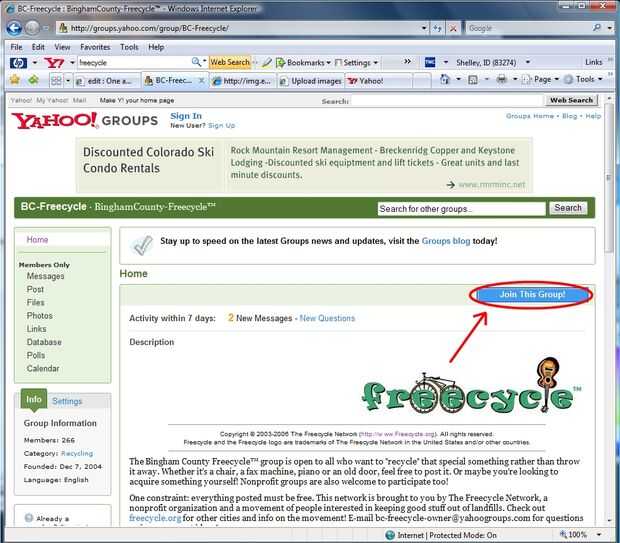This screenshot has height=543, width=620.
Task: Print the page using the printer icon
Action: coord(501,79)
